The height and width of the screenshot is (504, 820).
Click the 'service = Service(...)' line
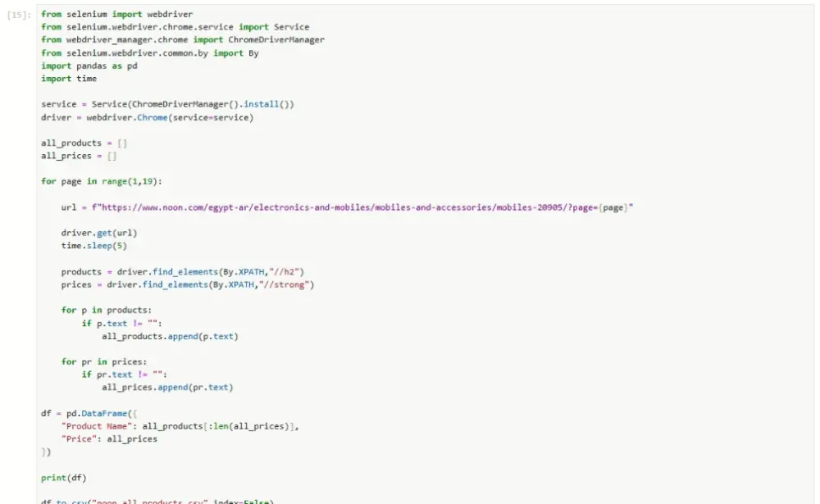(x=167, y=104)
